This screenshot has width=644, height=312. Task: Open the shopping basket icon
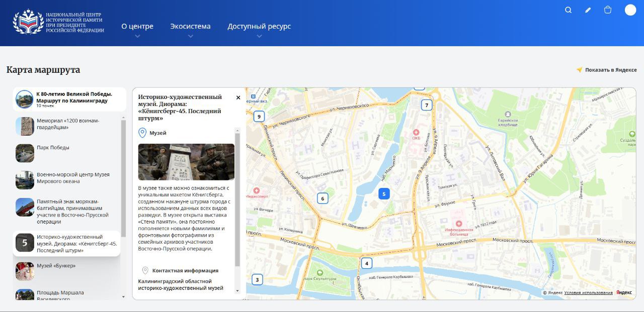pyautogui.click(x=608, y=10)
